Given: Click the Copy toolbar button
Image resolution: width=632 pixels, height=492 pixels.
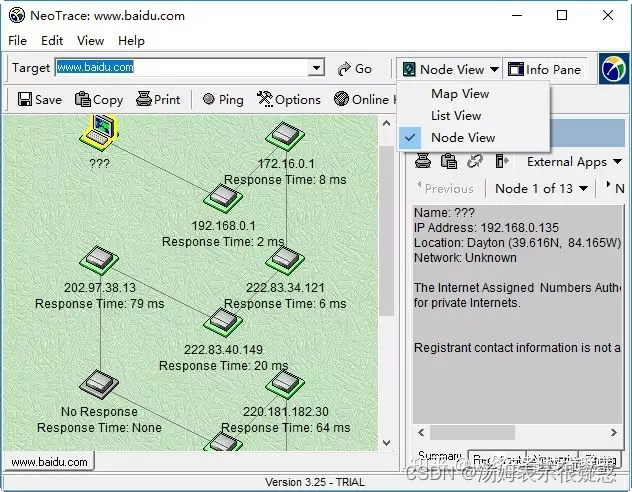Looking at the screenshot, I should click(x=99, y=99).
